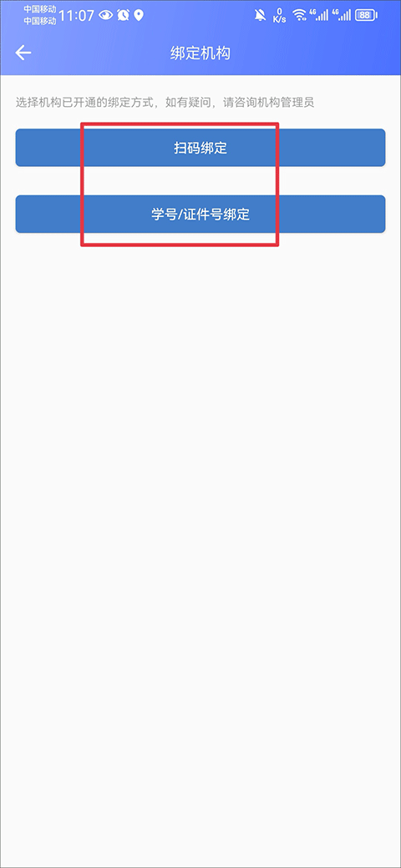Tap the lower 中国移动 carrier label

click(40, 21)
